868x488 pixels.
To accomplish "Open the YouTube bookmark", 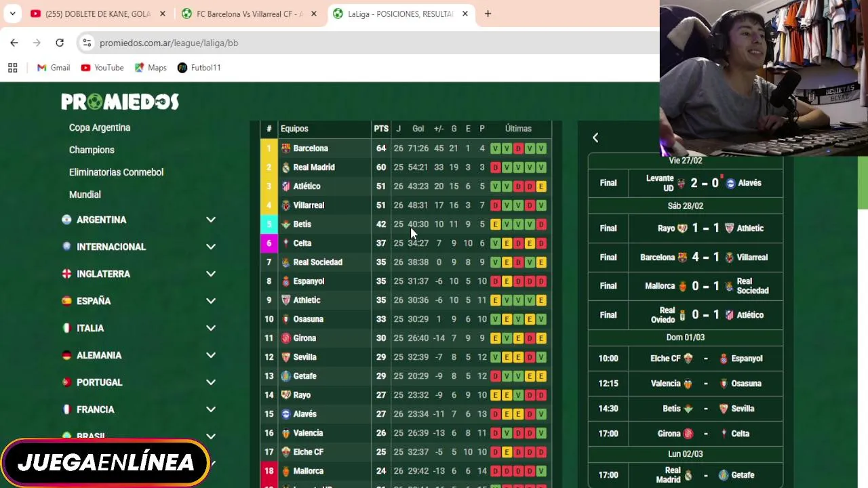I will 102,68.
